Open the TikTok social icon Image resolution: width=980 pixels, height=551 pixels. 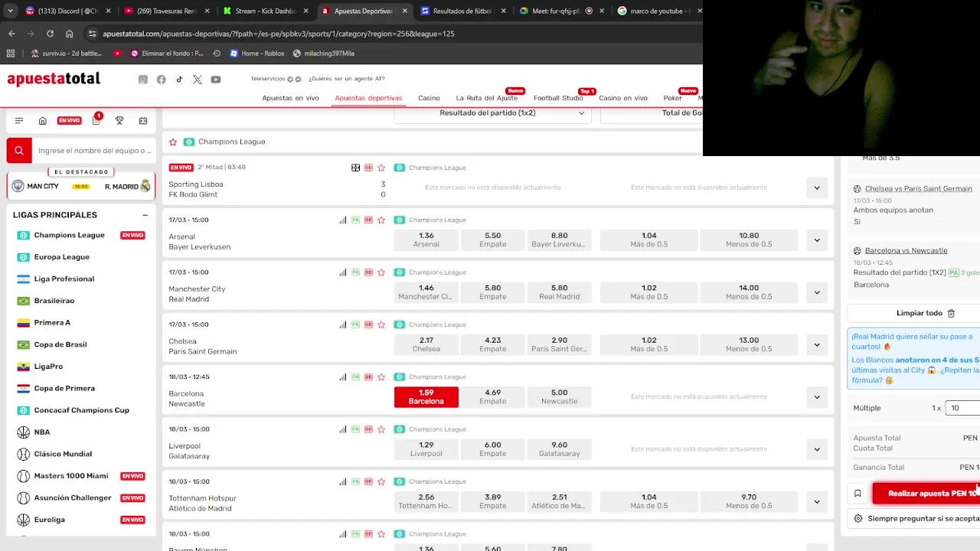click(x=179, y=80)
